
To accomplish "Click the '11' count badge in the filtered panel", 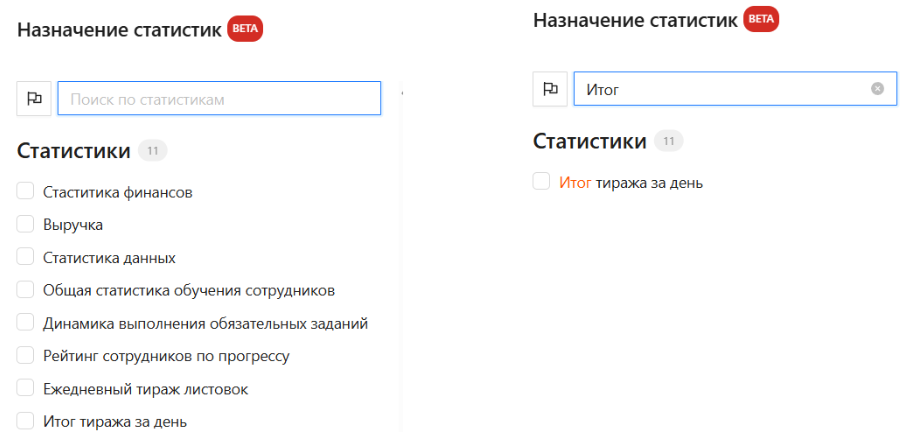I will [669, 141].
